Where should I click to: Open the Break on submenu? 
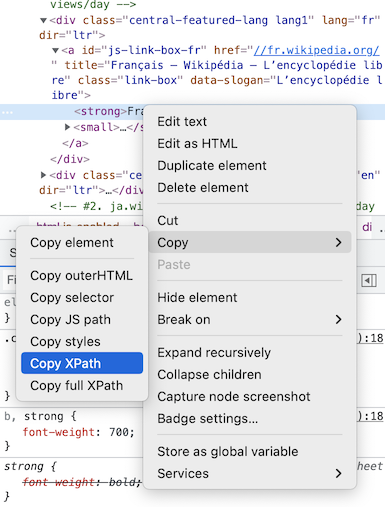[250, 319]
